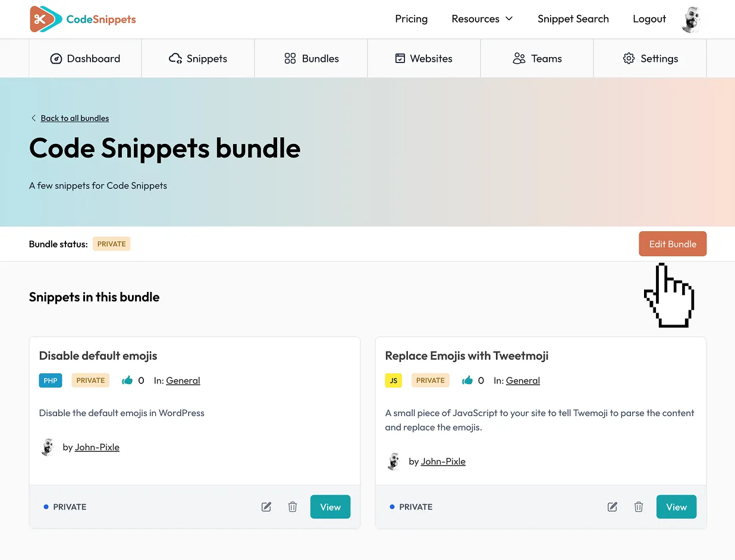Select the Websites tab
Viewport: 735px width, 560px height.
424,58
